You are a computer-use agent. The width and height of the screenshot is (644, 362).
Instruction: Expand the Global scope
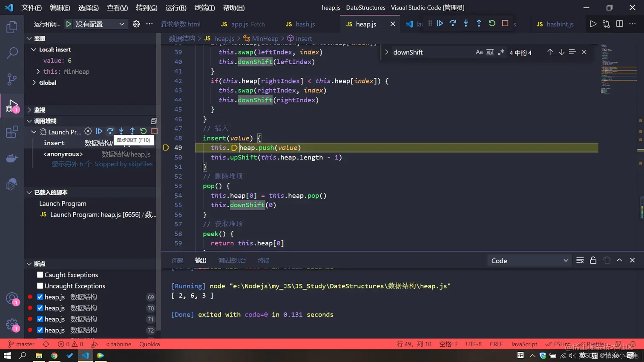point(34,83)
